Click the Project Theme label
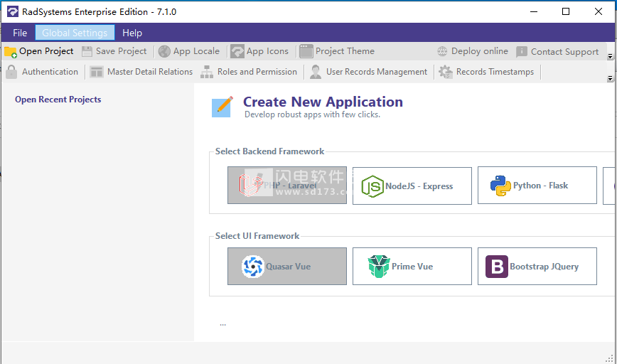The image size is (617, 364). 345,51
